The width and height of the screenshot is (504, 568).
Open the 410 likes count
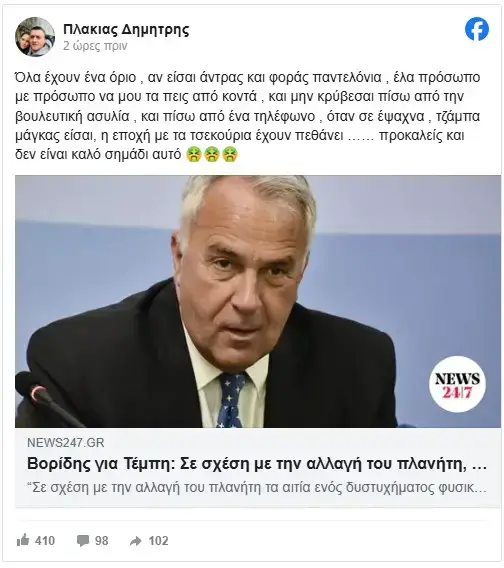[45, 540]
